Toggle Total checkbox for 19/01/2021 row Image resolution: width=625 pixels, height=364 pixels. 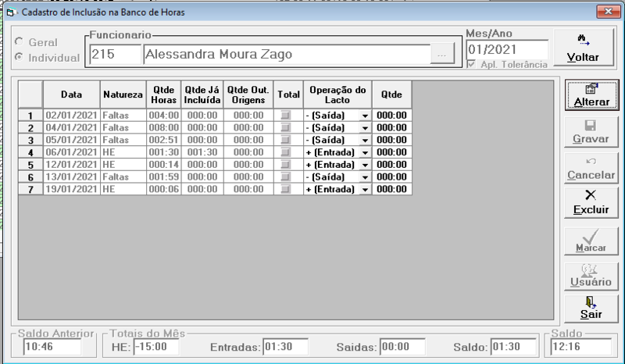(x=285, y=189)
